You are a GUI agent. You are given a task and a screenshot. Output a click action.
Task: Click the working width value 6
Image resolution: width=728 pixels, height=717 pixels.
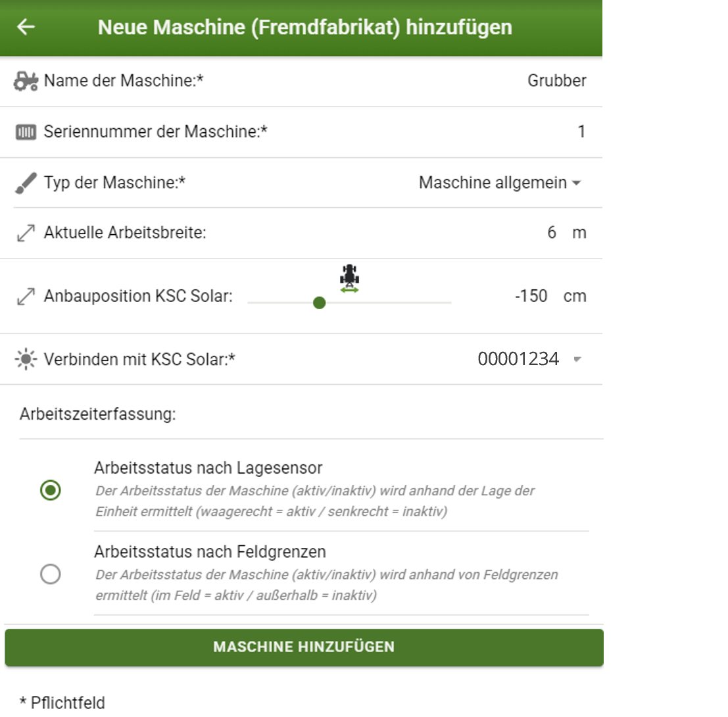(x=551, y=233)
